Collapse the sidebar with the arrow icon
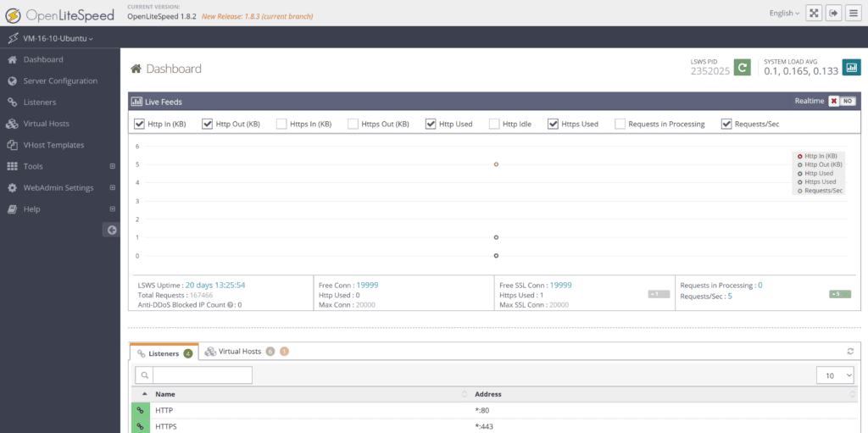The image size is (868, 433). click(x=111, y=230)
